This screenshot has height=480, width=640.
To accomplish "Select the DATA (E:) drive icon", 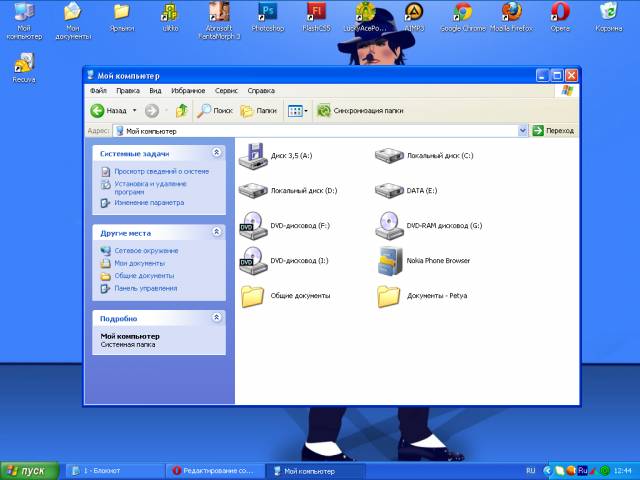I will (388, 190).
